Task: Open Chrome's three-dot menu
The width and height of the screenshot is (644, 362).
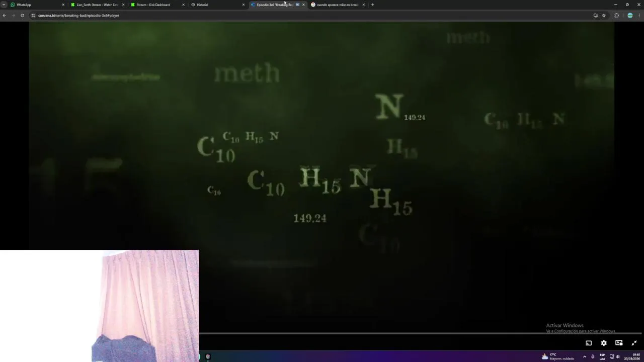Action: click(639, 16)
